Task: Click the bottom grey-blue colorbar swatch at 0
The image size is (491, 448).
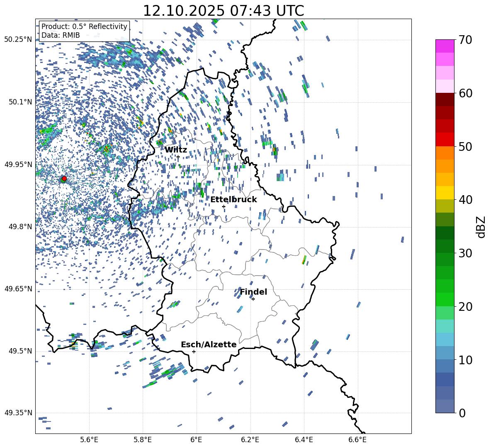Action: coord(445,406)
